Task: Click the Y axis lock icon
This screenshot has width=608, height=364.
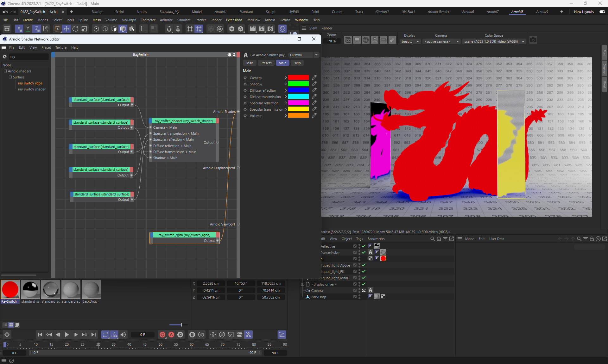Action: pyautogui.click(x=28, y=29)
